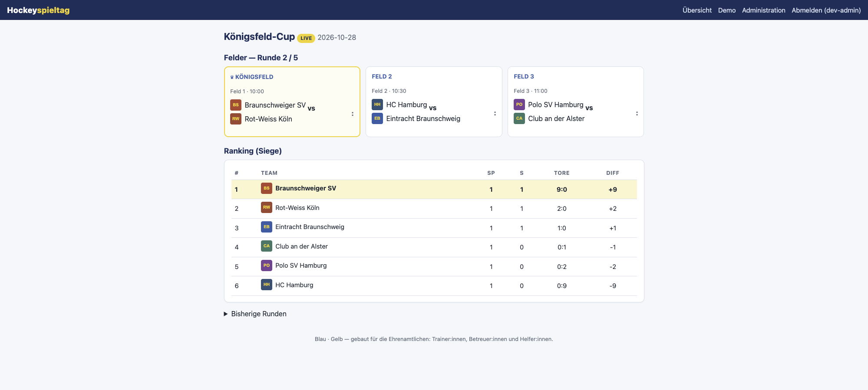This screenshot has height=390, width=868.
Task: Select Rot-Weiss Köln in the ranking table
Action: click(297, 208)
